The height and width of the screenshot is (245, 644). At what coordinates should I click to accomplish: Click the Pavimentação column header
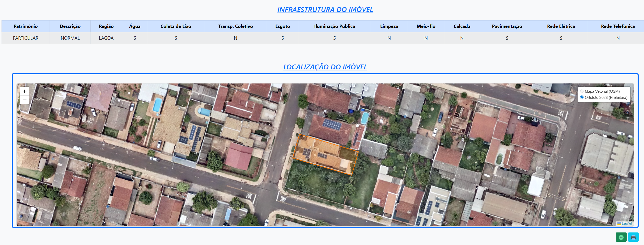click(x=507, y=26)
